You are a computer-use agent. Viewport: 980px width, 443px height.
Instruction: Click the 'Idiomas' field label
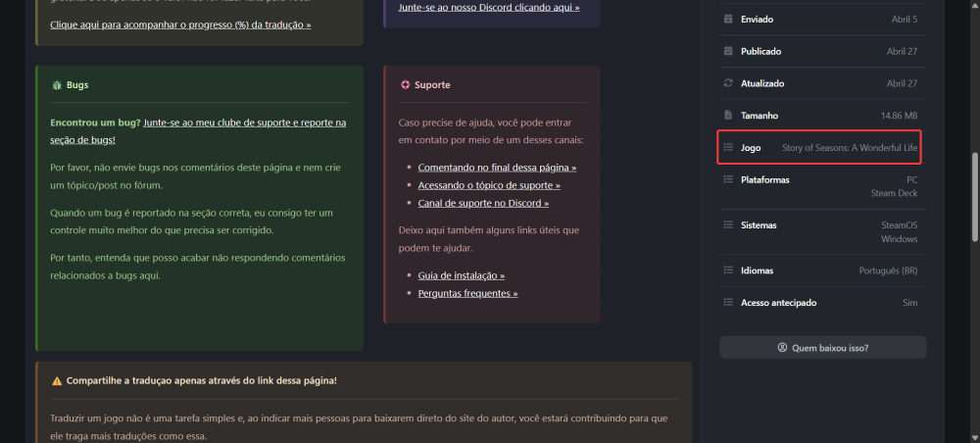click(x=757, y=271)
